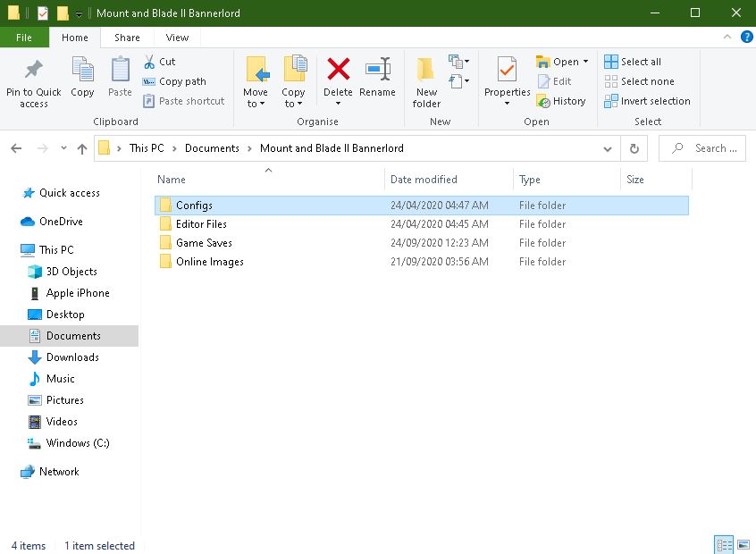Open Properties via checkmark icon
756x554 pixels.
coord(508,69)
